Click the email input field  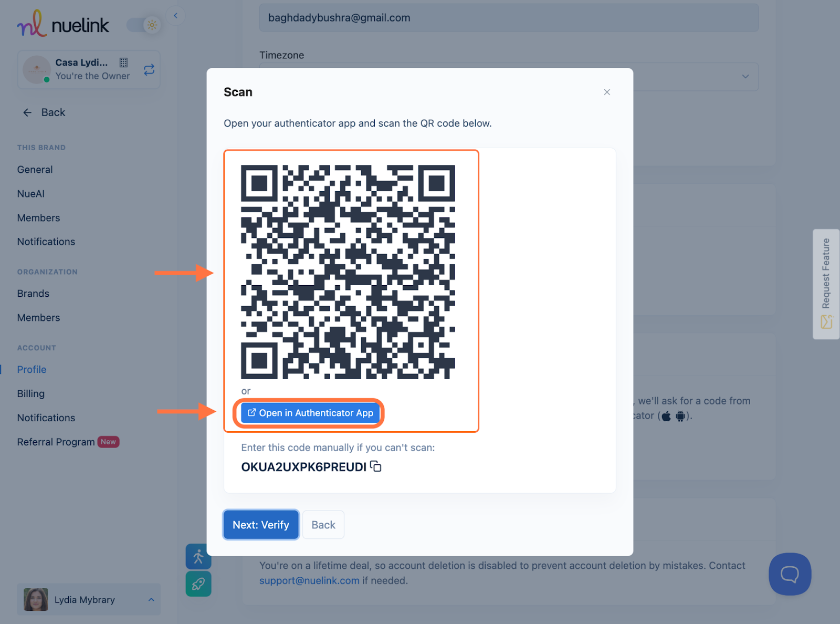(509, 18)
